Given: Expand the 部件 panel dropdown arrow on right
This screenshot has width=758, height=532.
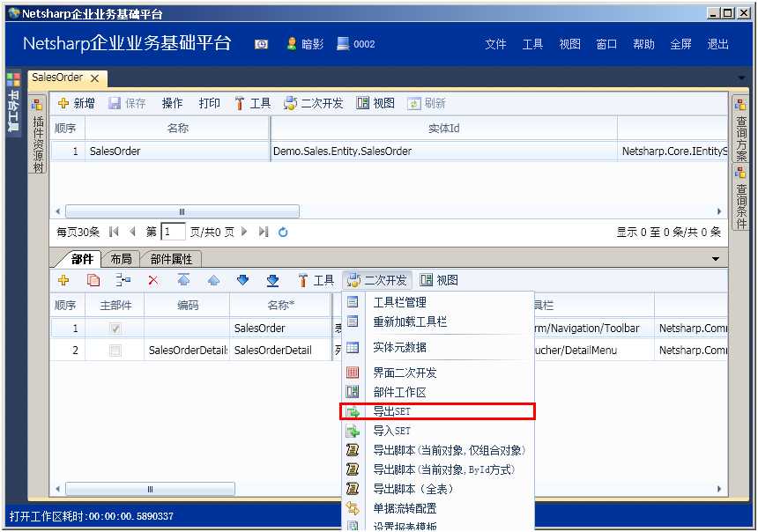Looking at the screenshot, I should coord(716,259).
